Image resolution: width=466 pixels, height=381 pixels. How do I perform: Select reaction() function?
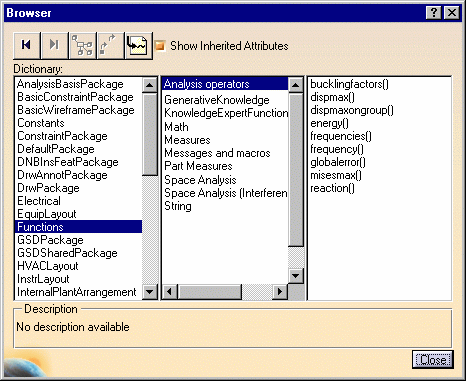[x=332, y=188]
